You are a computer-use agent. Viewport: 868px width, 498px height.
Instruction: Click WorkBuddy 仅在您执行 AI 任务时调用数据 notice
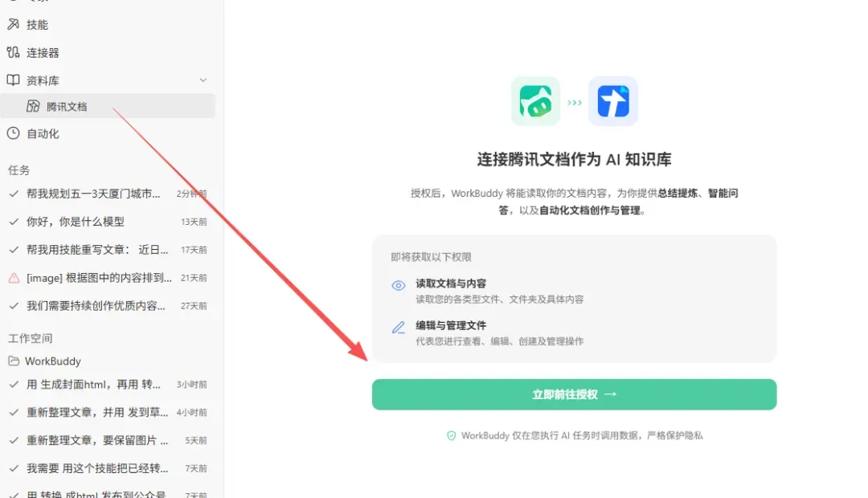[x=582, y=436]
